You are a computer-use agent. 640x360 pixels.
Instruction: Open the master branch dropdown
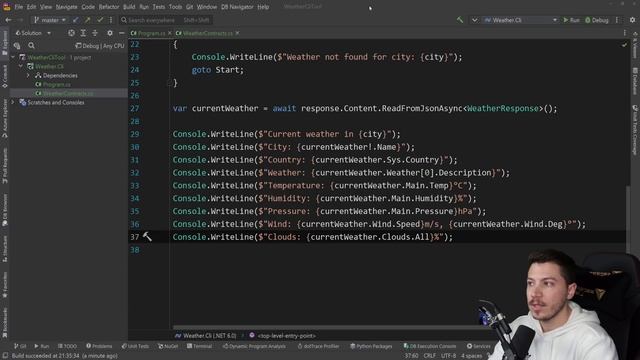pos(49,20)
